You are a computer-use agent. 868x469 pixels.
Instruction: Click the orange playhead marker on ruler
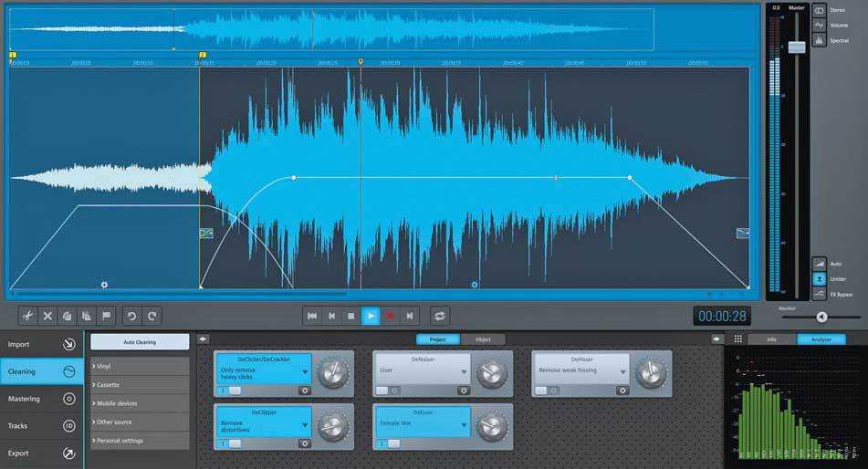pyautogui.click(x=361, y=61)
